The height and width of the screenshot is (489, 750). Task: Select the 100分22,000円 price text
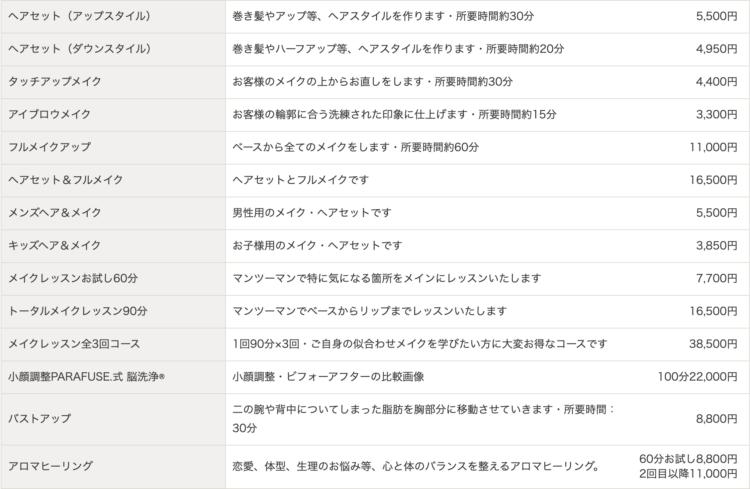697,377
